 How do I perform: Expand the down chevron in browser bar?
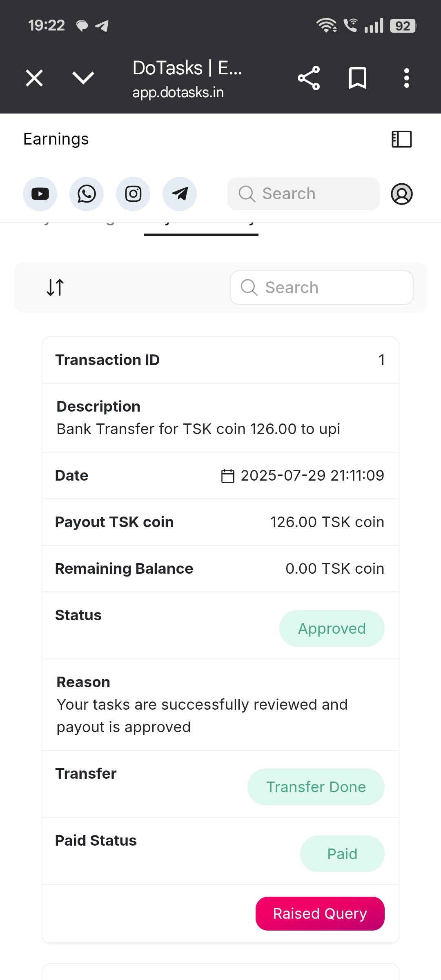coord(83,78)
